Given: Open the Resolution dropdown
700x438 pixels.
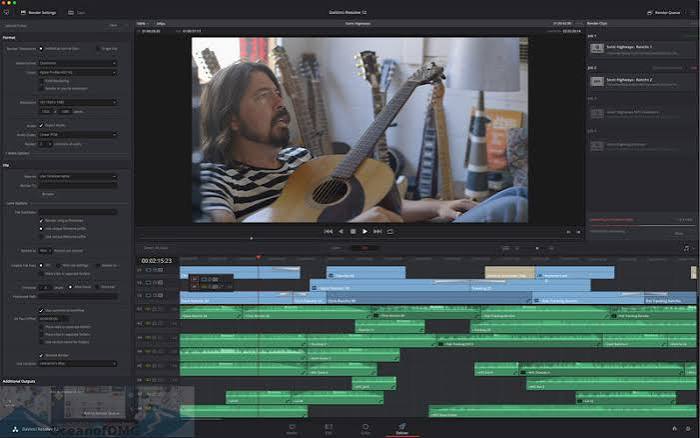Looking at the screenshot, I should [x=78, y=102].
